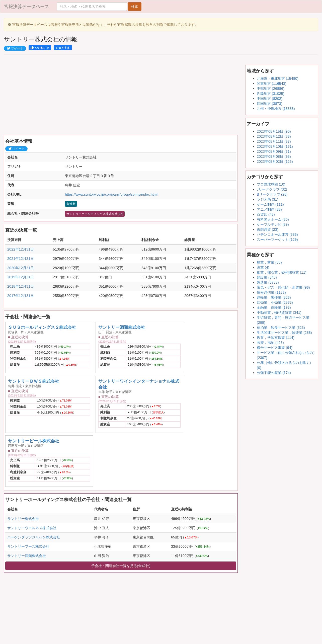Viewport: 322px width, 644px height.
Task: Open the 2020年12月31日 settlement link
Action: click(x=20, y=268)
